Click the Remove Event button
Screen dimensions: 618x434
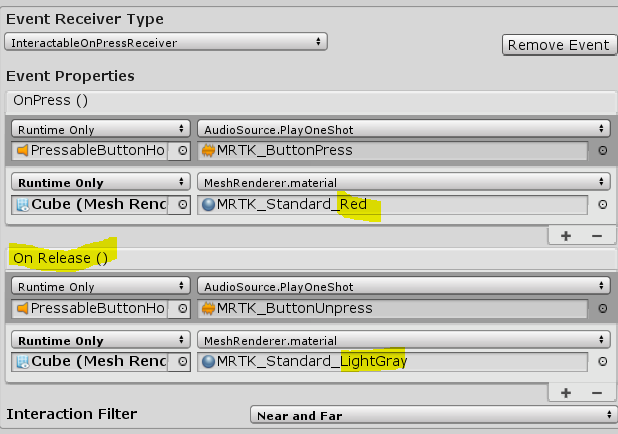(558, 44)
